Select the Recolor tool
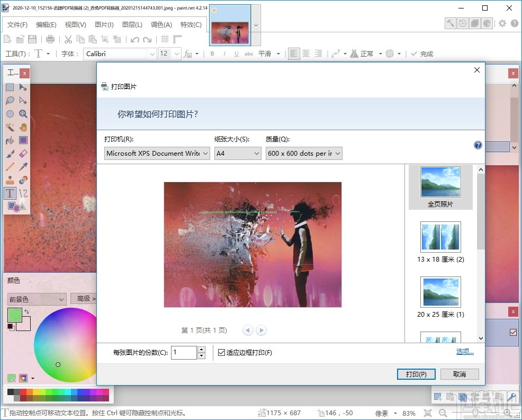This screenshot has width=522, height=420. [x=23, y=180]
